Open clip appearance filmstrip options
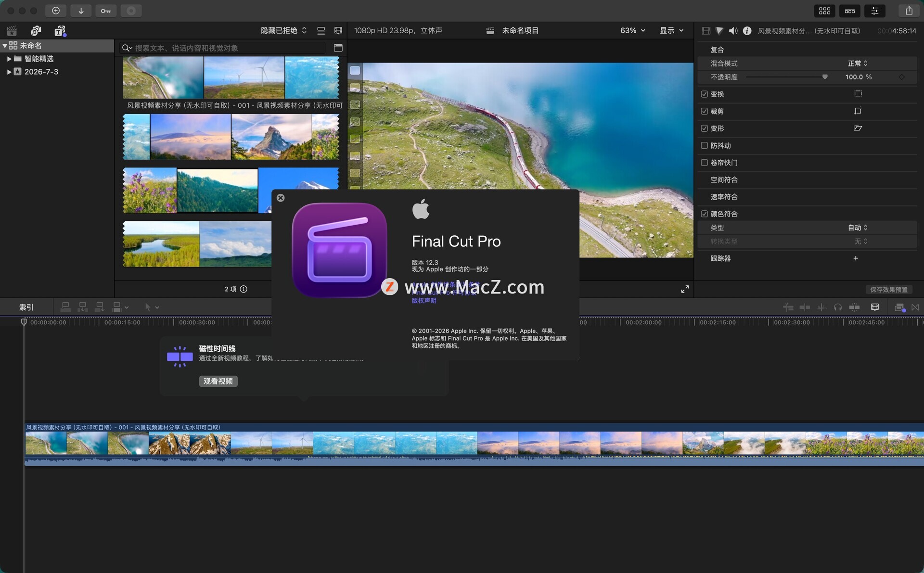 point(338,31)
